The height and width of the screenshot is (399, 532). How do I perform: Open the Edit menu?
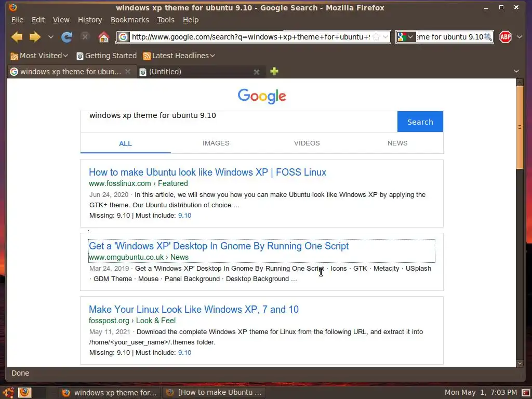pyautogui.click(x=38, y=20)
